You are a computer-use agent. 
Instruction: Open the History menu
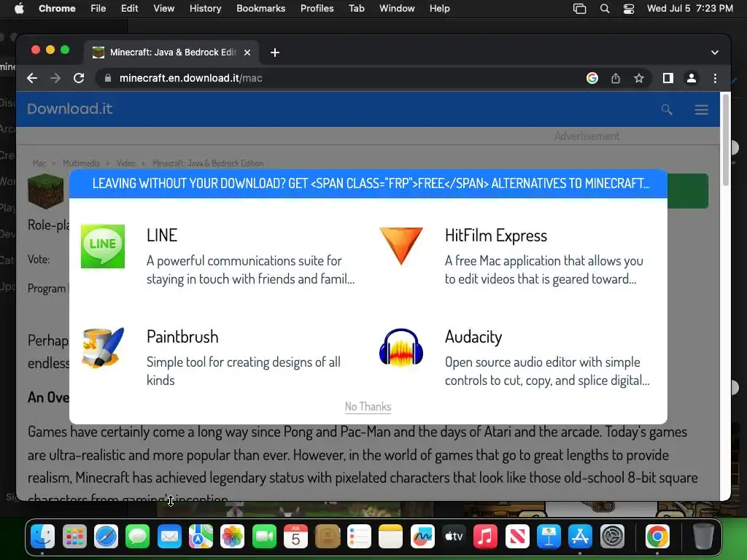pos(205,9)
